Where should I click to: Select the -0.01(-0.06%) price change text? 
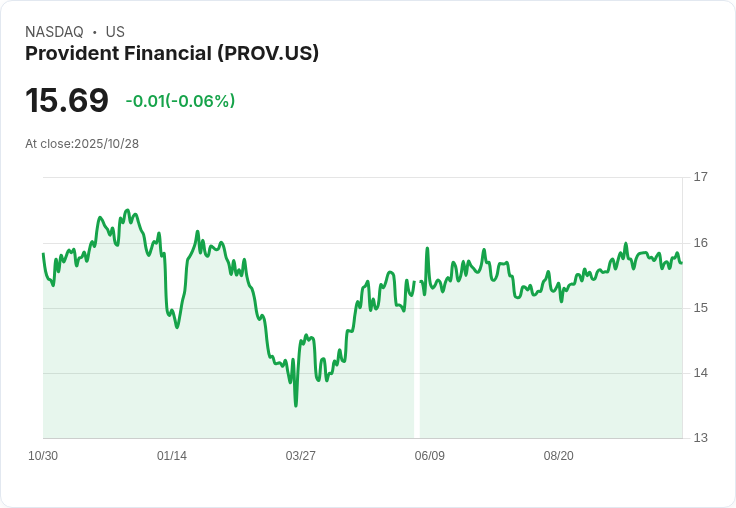[180, 101]
